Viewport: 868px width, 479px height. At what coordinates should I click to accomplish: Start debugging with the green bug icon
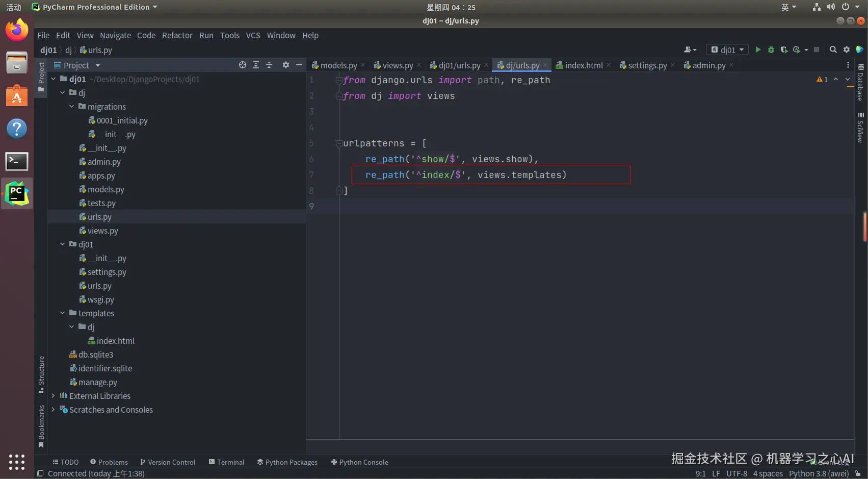pos(771,49)
